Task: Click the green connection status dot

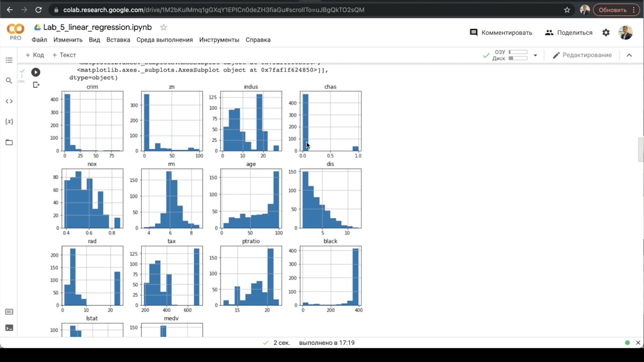Action: pyautogui.click(x=627, y=343)
